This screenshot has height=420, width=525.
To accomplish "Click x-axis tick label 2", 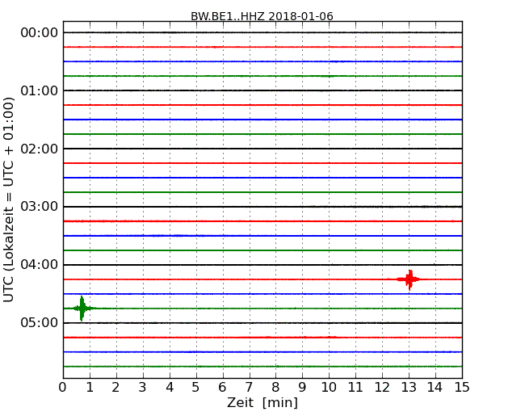I will tap(115, 388).
